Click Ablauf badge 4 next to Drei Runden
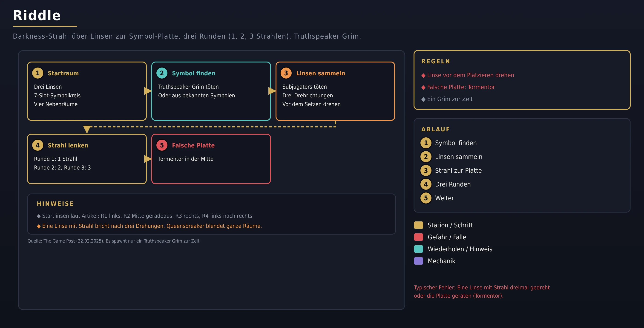Screen dimensions: 644x328 426,184
